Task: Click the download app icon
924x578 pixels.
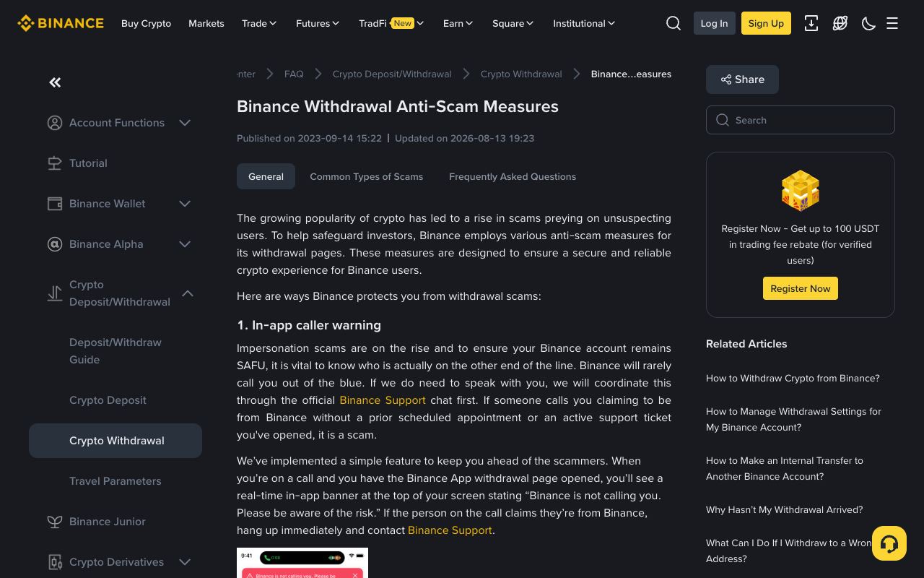Action: click(x=811, y=23)
